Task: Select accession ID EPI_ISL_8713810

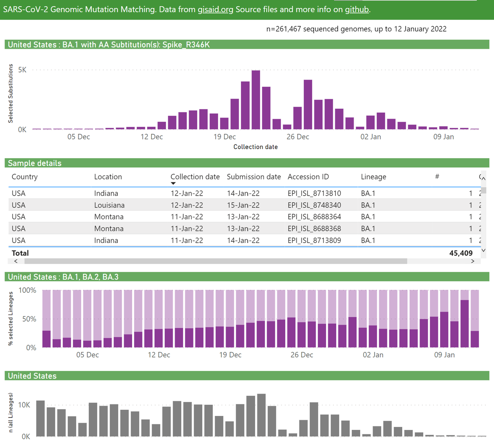Action: click(314, 193)
